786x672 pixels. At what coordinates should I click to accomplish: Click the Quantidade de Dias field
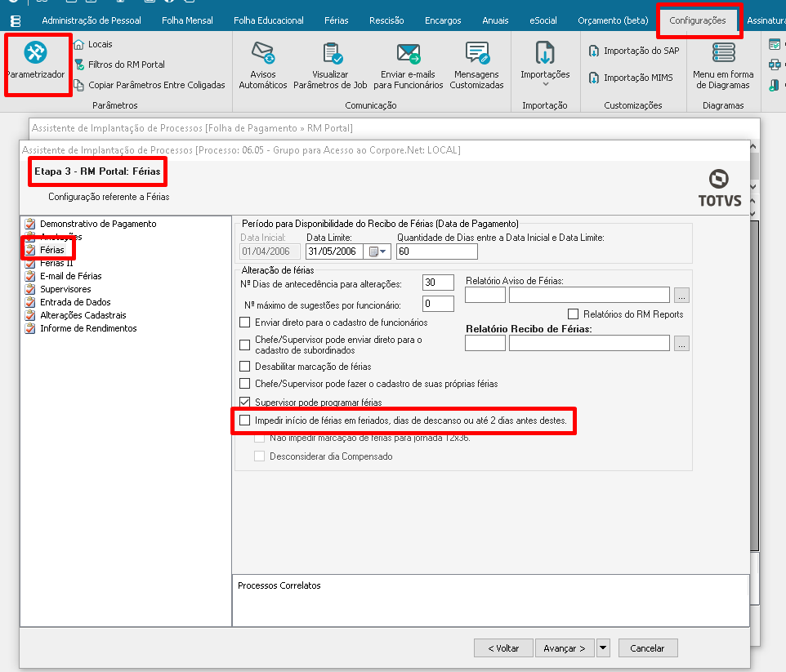point(436,251)
